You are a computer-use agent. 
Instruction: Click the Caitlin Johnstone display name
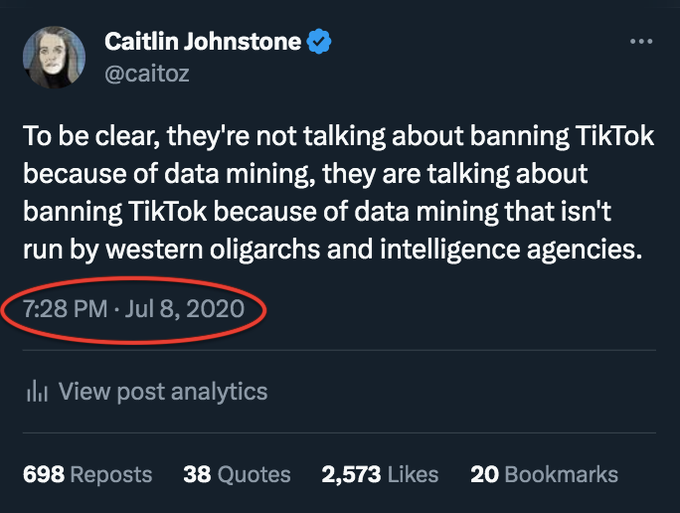203,42
